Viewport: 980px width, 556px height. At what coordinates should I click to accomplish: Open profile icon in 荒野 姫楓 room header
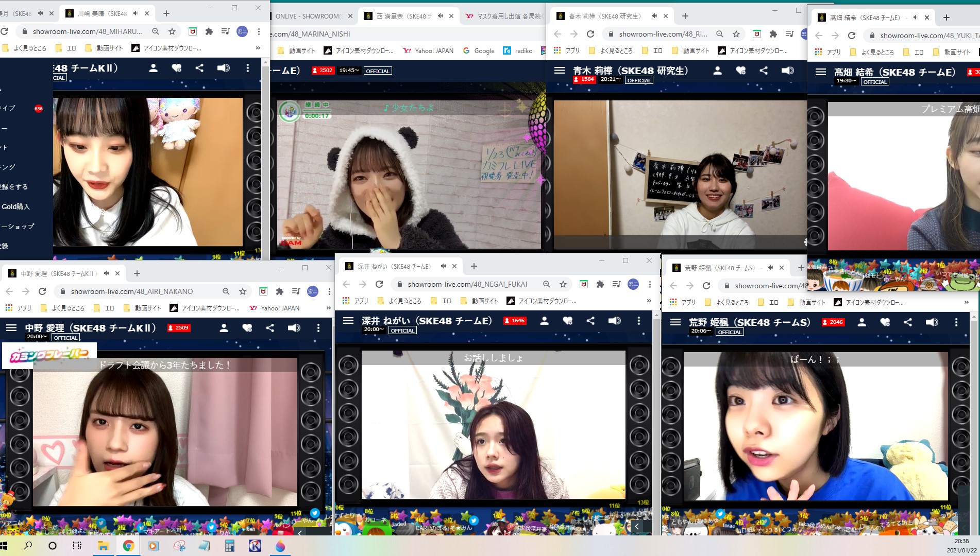861,322
